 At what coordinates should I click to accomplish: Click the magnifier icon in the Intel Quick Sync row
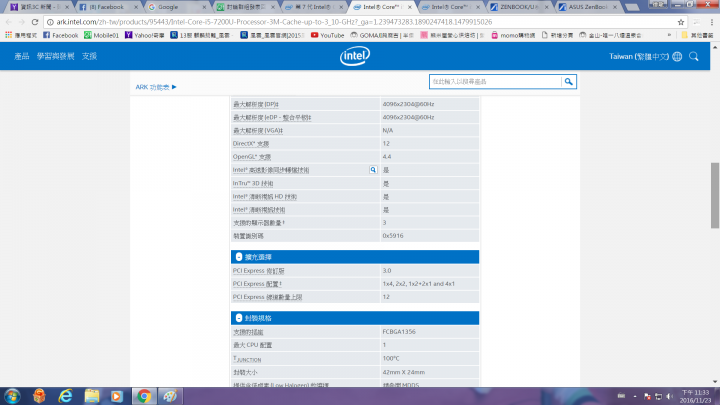pos(373,170)
